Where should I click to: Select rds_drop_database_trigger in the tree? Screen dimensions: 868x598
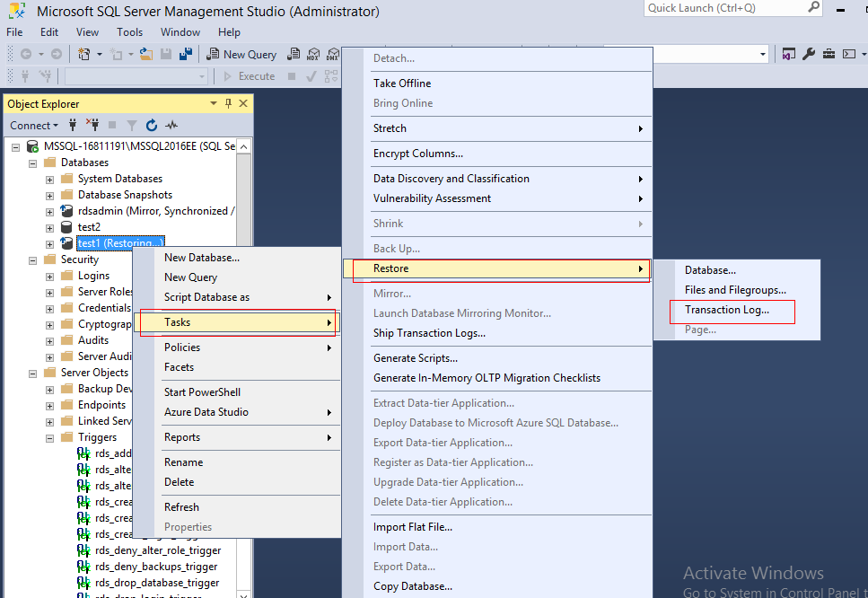click(x=157, y=583)
